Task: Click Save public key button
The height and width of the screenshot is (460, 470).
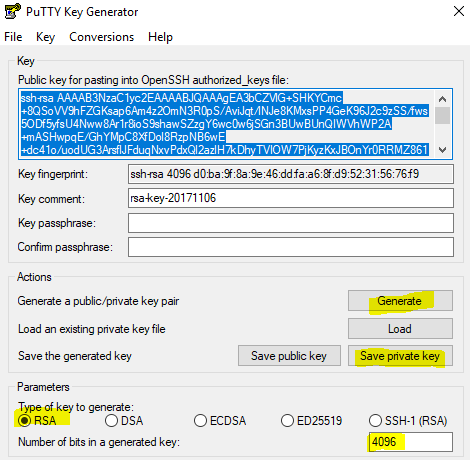Action: (x=289, y=356)
